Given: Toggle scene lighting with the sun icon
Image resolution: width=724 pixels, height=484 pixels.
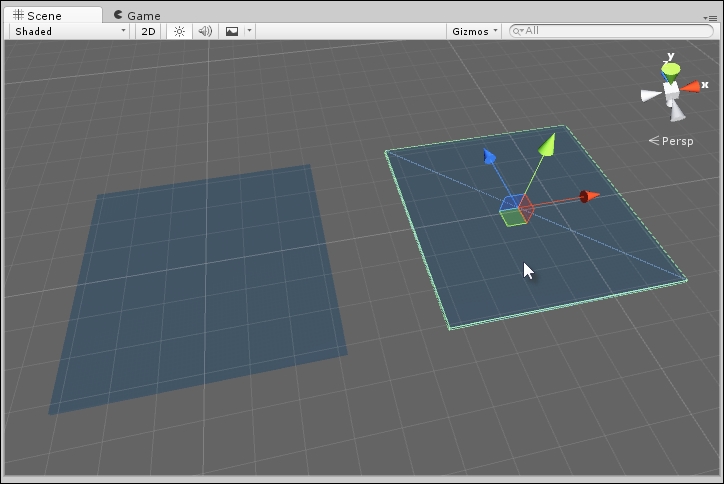Looking at the screenshot, I should coord(179,31).
